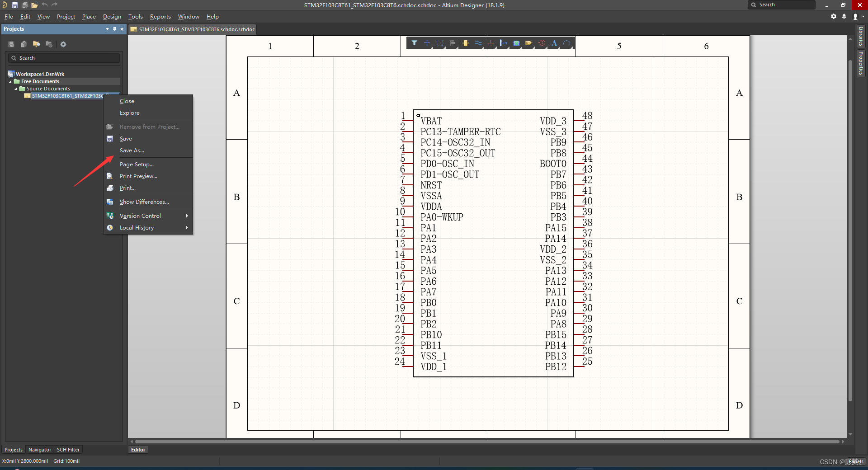Open the Properties side panel tab
The width and height of the screenshot is (868, 470).
[861, 63]
